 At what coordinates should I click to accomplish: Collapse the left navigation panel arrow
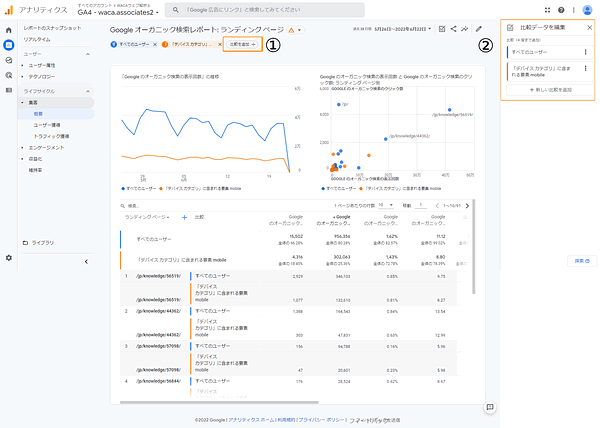click(x=86, y=262)
